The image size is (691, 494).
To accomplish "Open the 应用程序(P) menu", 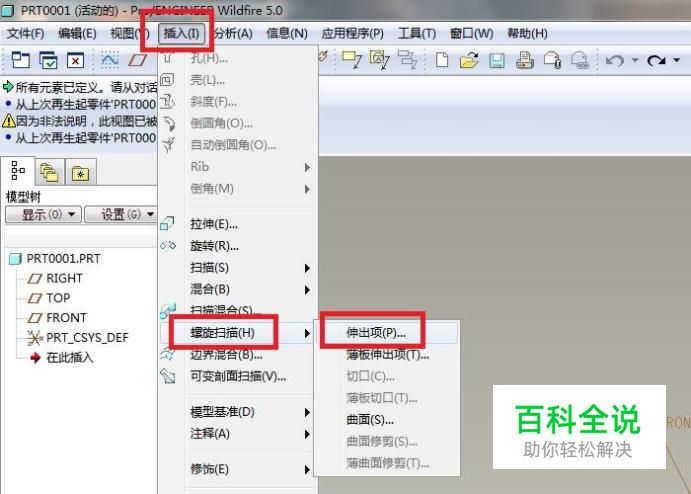I will tap(353, 33).
